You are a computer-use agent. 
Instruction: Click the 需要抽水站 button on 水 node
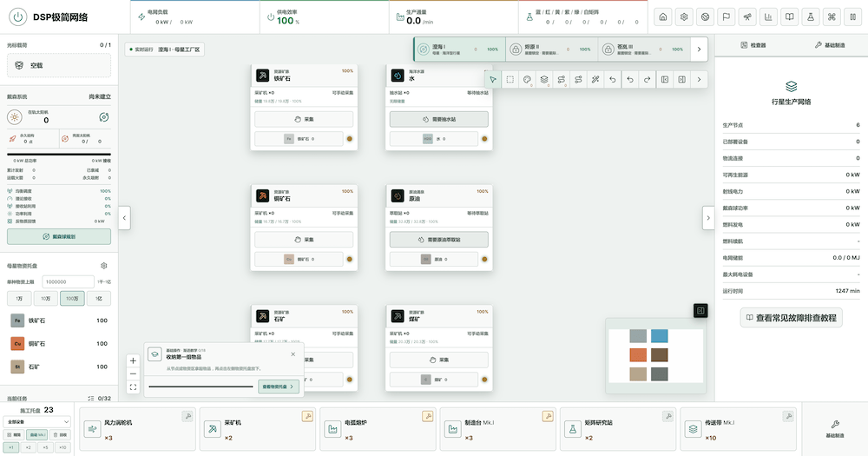439,119
